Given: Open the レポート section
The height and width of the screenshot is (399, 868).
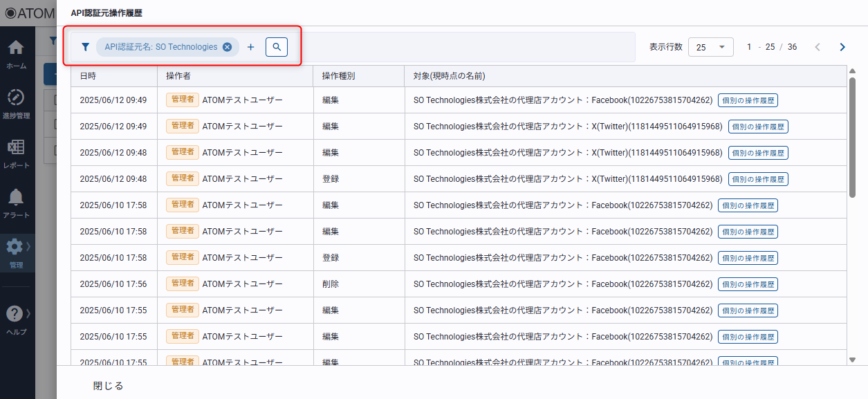Looking at the screenshot, I should tap(17, 154).
